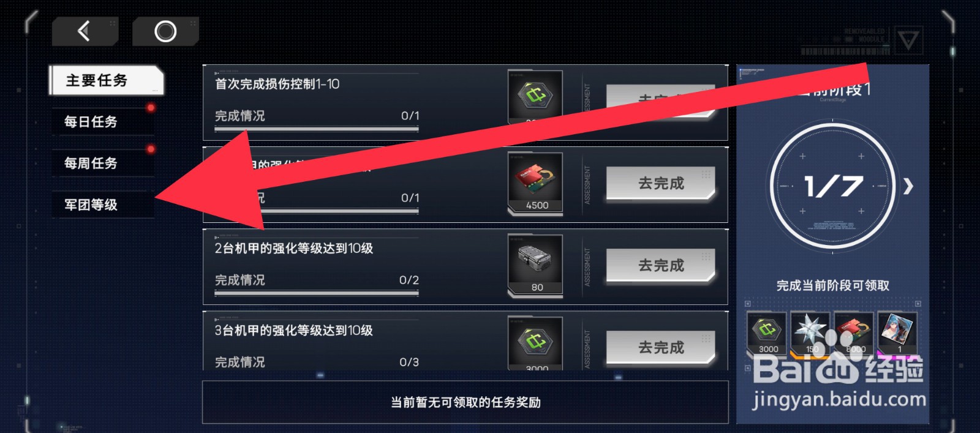Tap the silver star reward labeled 150
The width and height of the screenshot is (980, 433).
point(811,333)
